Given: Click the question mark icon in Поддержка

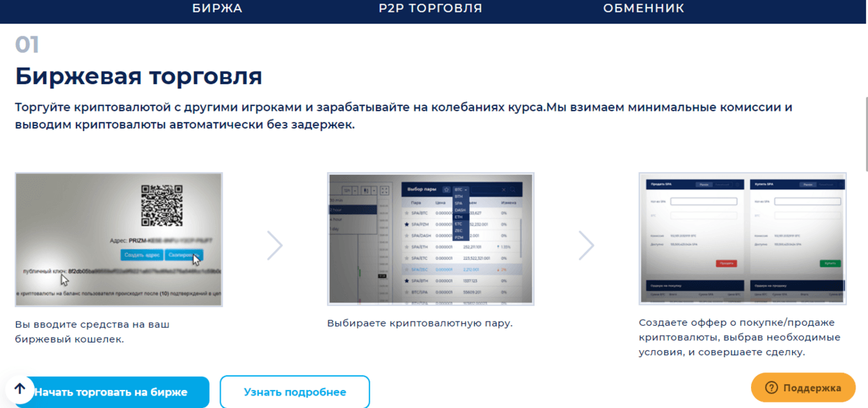Looking at the screenshot, I should pos(771,388).
